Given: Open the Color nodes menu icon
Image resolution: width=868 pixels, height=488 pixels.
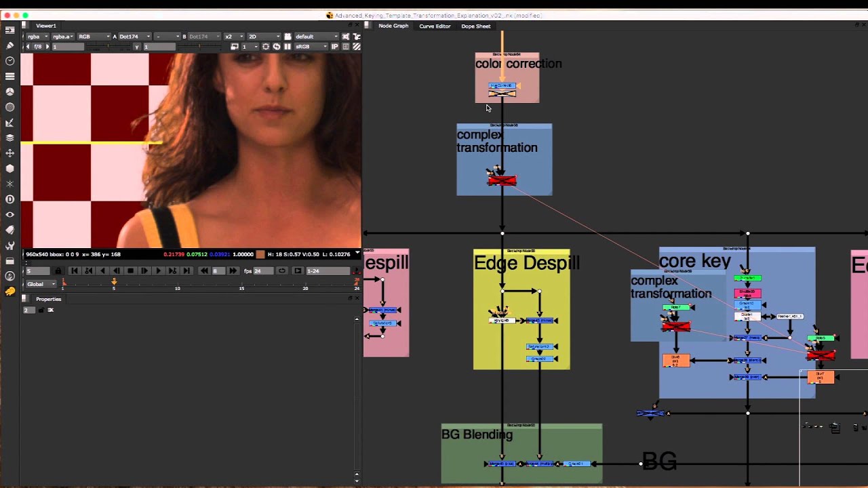Looking at the screenshot, I should [9, 91].
